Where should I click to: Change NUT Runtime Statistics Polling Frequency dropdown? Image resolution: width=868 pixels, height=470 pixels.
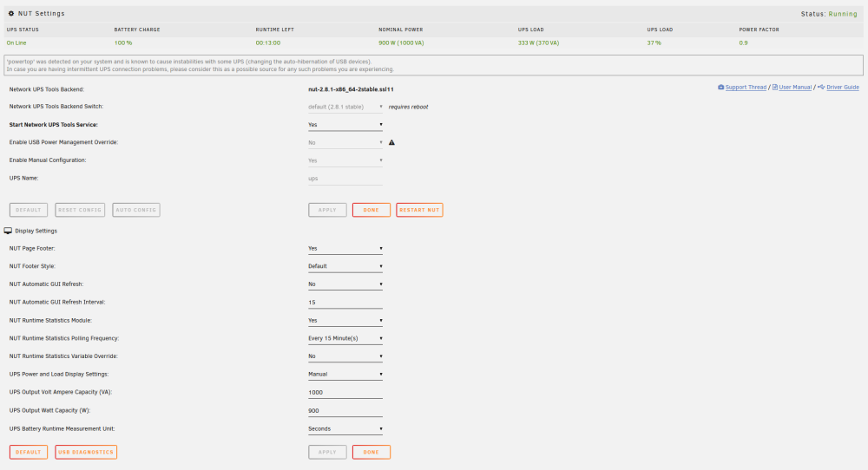click(345, 338)
